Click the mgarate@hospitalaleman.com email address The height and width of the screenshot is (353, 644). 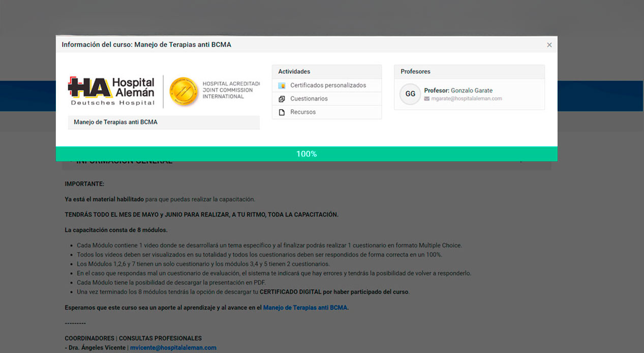467,99
